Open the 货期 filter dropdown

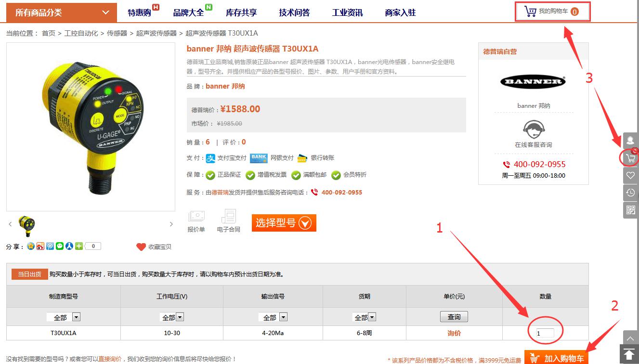click(x=372, y=317)
